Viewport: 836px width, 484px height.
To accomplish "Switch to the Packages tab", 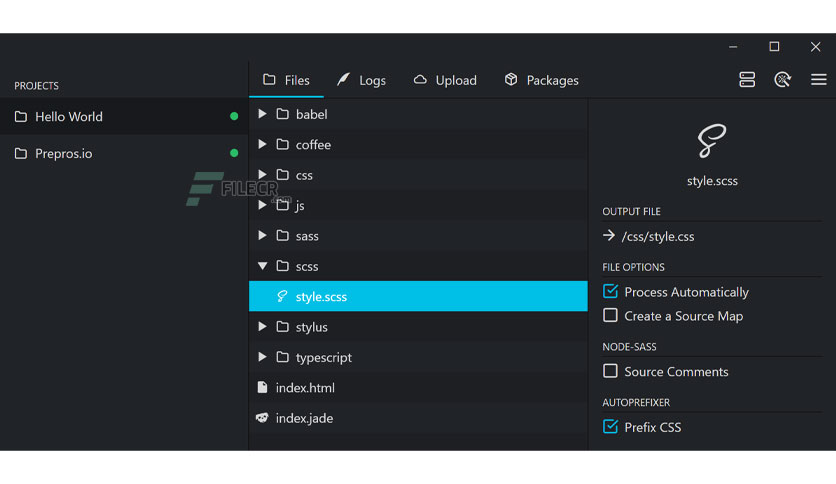I will (541, 80).
